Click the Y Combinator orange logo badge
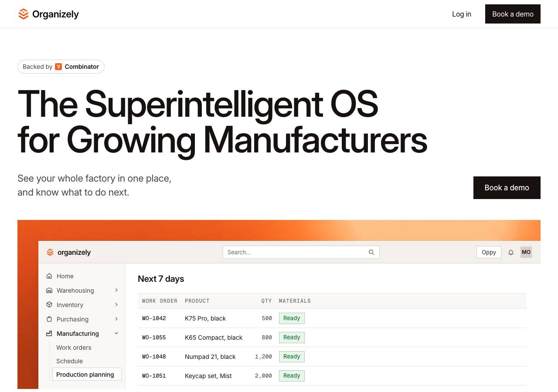Viewport: 558px width, 392px height. pyautogui.click(x=58, y=67)
